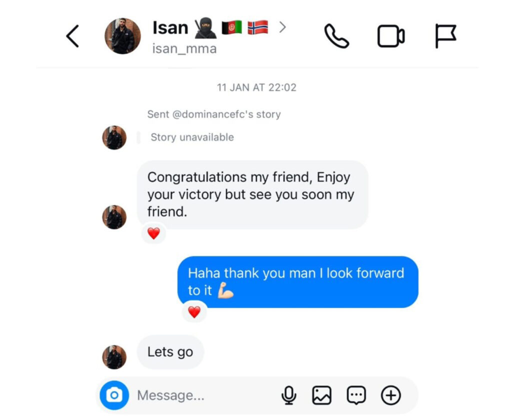Image resolution: width=512 pixels, height=420 pixels.
Task: Tap the plus icon in message bar
Action: pyautogui.click(x=391, y=395)
